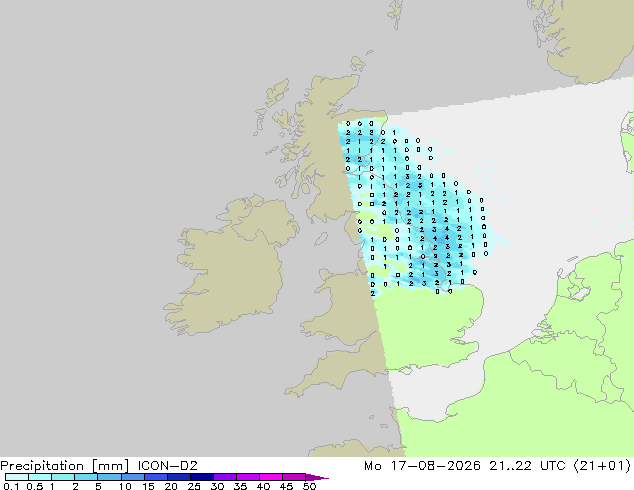Click the 5–10 mm legend swatch
Viewport: 634px width, 490px height.
(x=109, y=477)
